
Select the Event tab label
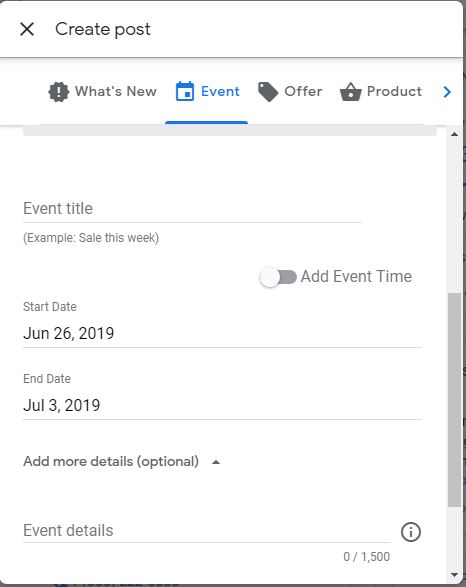click(220, 91)
